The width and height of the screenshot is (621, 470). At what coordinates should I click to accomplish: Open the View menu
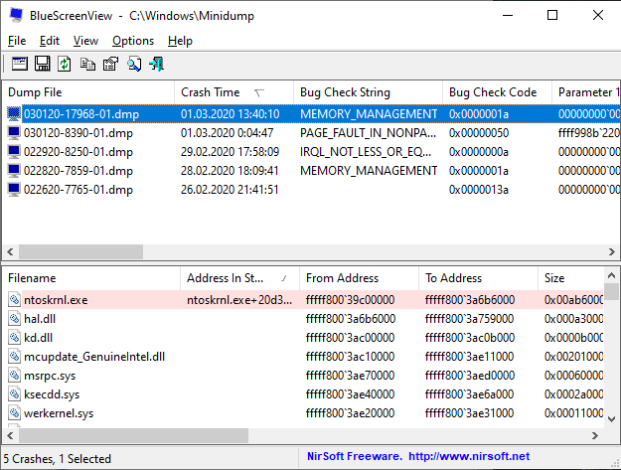tap(86, 41)
